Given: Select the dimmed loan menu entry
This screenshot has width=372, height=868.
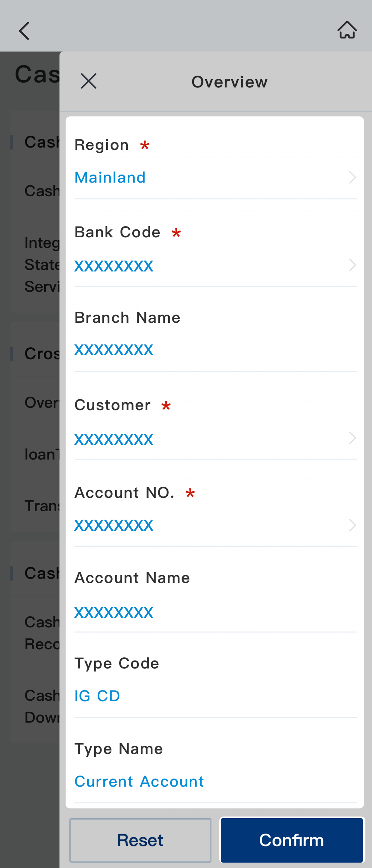Looking at the screenshot, I should pyautogui.click(x=42, y=454).
